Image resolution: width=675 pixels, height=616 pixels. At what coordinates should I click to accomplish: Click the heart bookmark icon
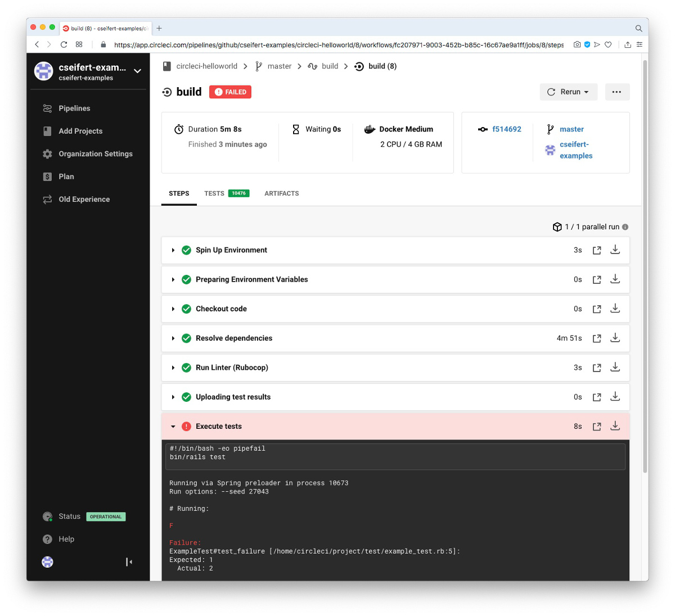(608, 44)
